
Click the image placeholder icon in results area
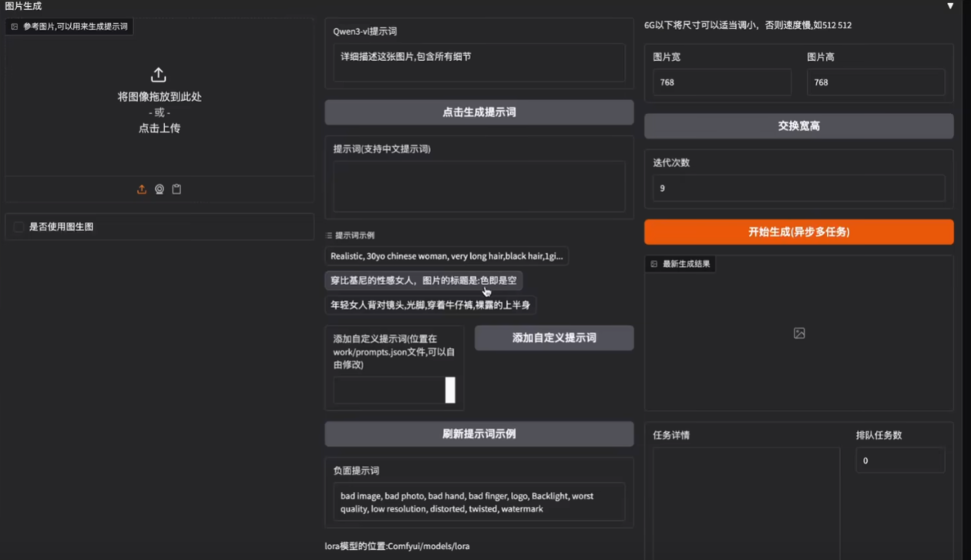(798, 333)
